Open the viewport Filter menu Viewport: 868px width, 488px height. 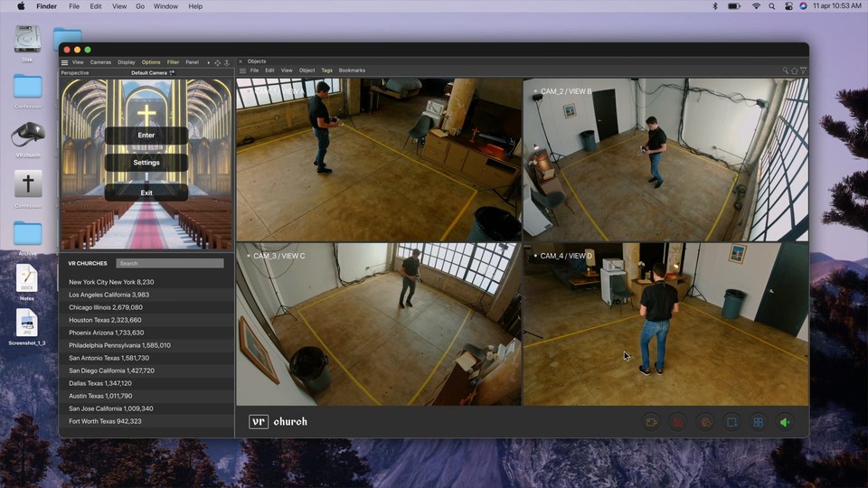[174, 62]
